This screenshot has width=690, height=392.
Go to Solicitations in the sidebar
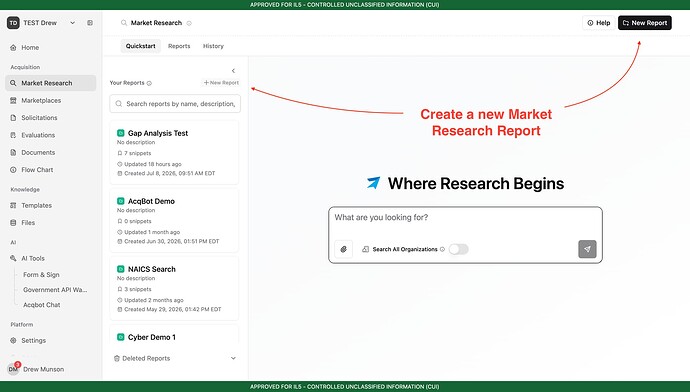click(51, 118)
